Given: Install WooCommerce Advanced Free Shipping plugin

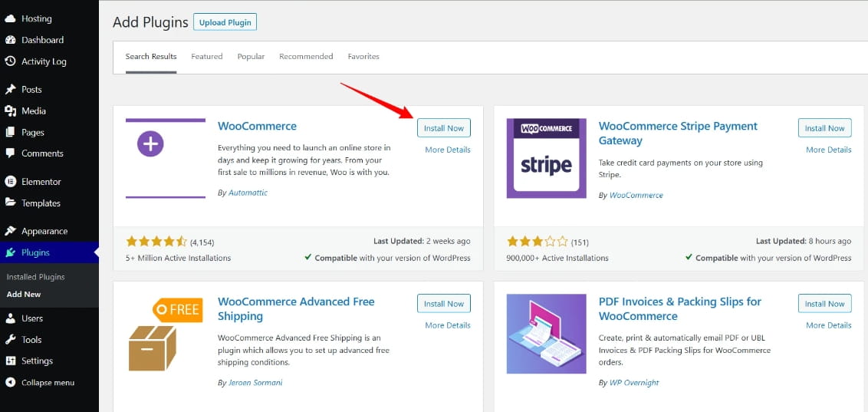Looking at the screenshot, I should click(444, 304).
